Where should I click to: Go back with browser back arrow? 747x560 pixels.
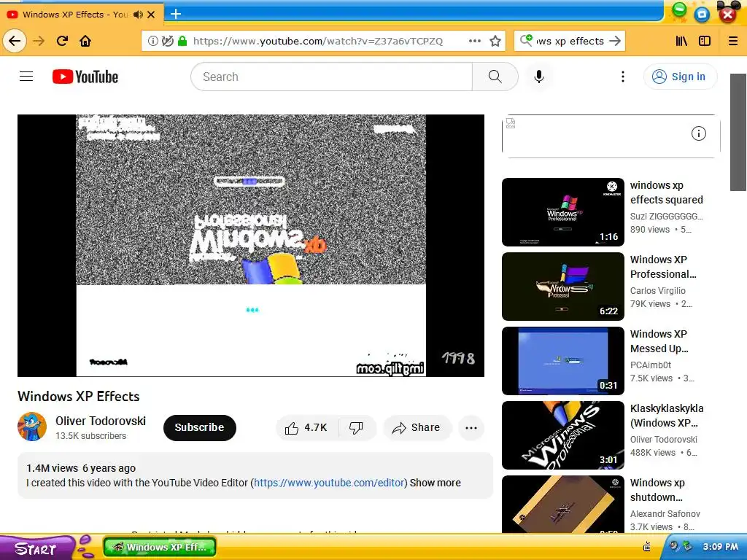[15, 41]
